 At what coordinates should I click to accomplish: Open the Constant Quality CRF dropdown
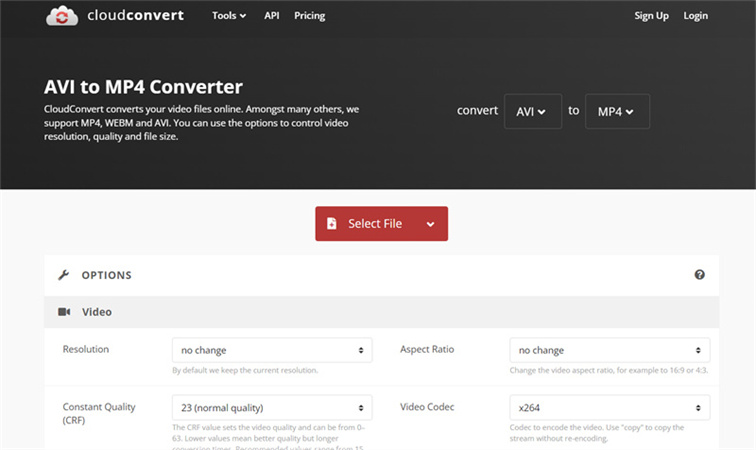click(x=271, y=407)
